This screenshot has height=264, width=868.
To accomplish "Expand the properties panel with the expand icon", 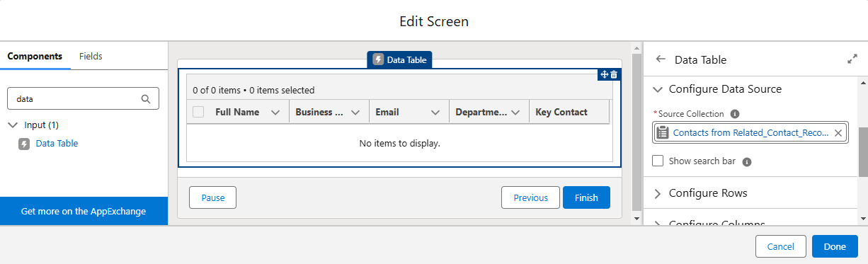I will [852, 59].
